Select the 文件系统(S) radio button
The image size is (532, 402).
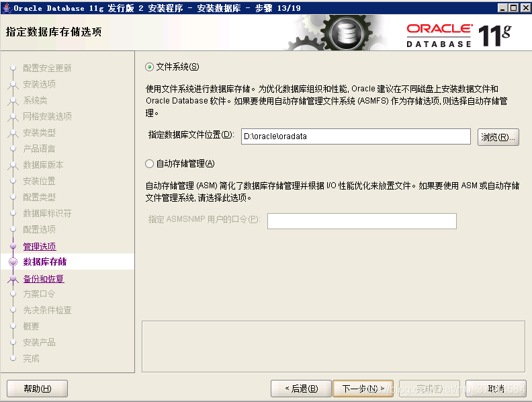tap(149, 67)
